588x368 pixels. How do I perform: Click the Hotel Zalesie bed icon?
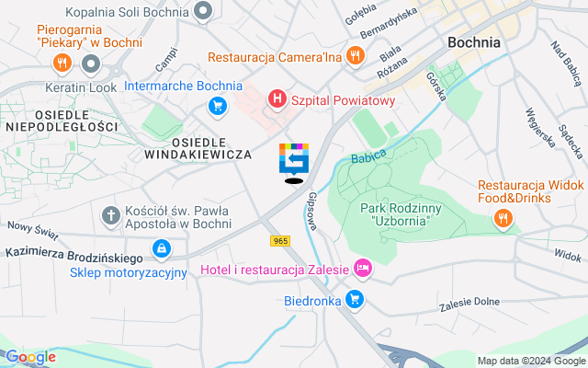(x=363, y=269)
